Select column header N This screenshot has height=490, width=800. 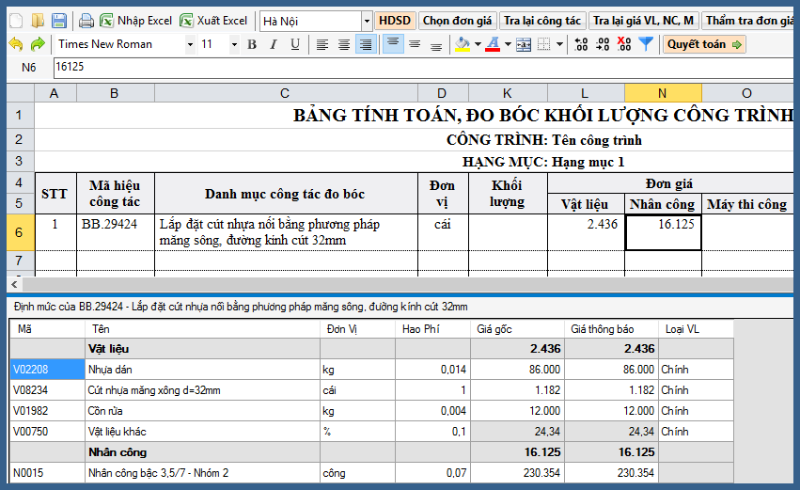tap(662, 93)
